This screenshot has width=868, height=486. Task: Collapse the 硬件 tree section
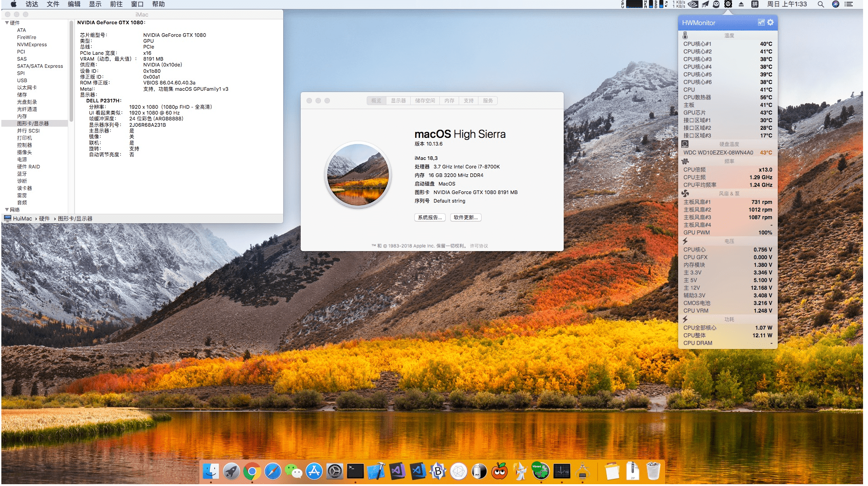pos(7,23)
